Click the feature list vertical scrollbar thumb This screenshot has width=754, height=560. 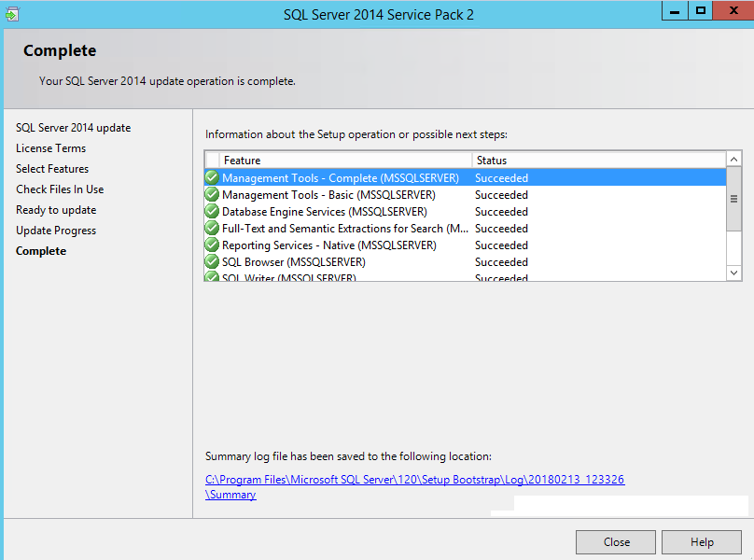pos(733,199)
